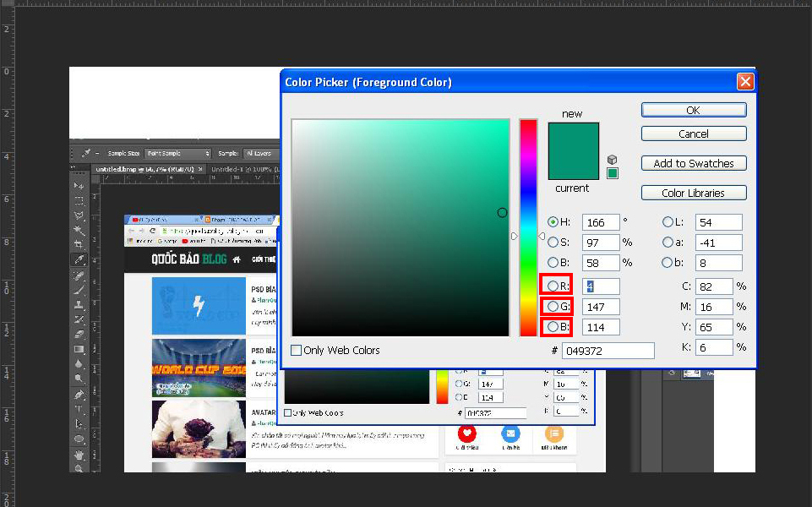Select the Move tool
The image size is (812, 507).
click(79, 188)
